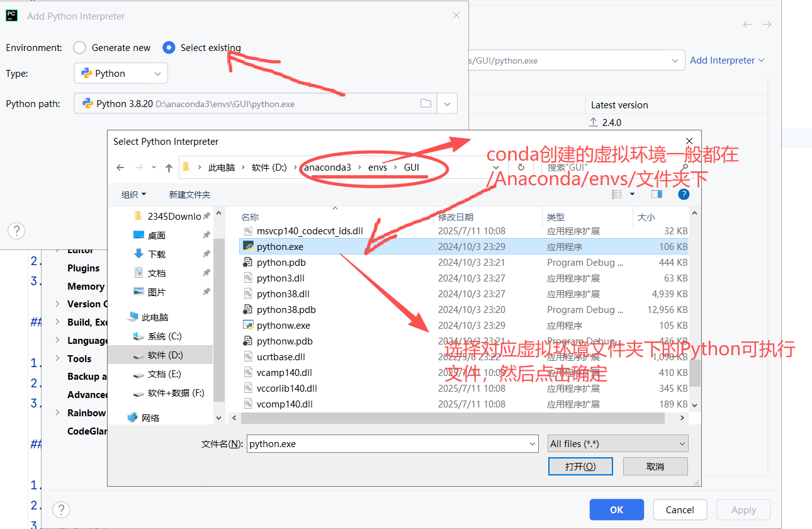Click the view mode icon in file dialog

pyautogui.click(x=617, y=195)
